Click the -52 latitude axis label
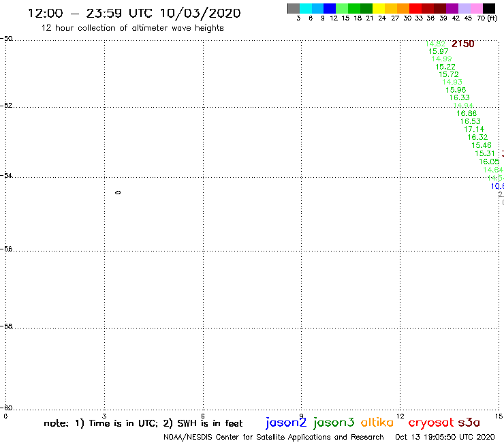Image resolution: width=504 pixels, height=443 pixels. (6, 106)
